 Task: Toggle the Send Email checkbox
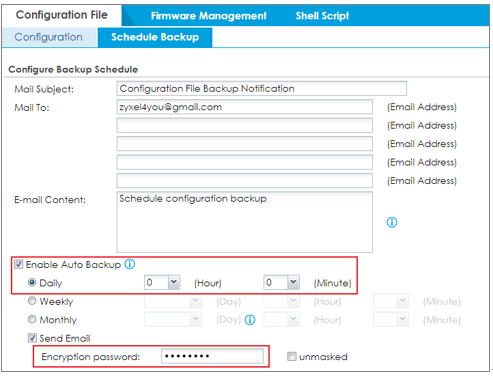pos(32,338)
